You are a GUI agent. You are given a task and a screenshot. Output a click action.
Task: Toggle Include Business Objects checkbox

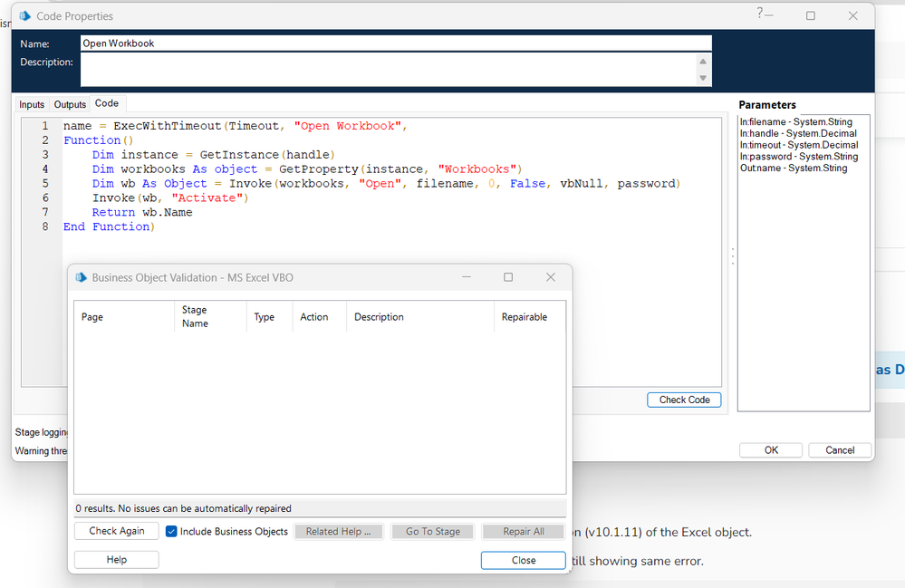pos(172,532)
